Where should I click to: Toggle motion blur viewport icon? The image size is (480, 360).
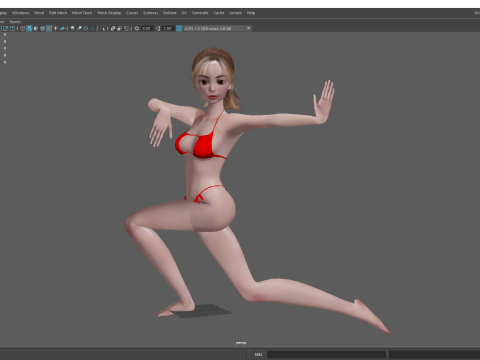[x=79, y=28]
